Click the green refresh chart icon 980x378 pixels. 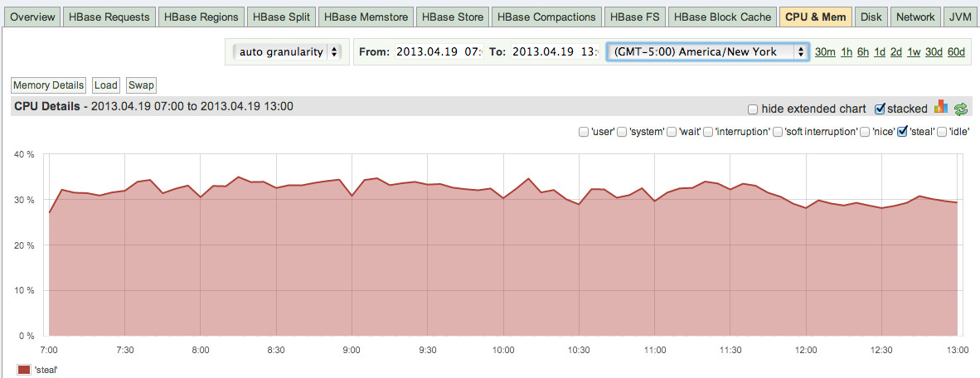point(961,109)
